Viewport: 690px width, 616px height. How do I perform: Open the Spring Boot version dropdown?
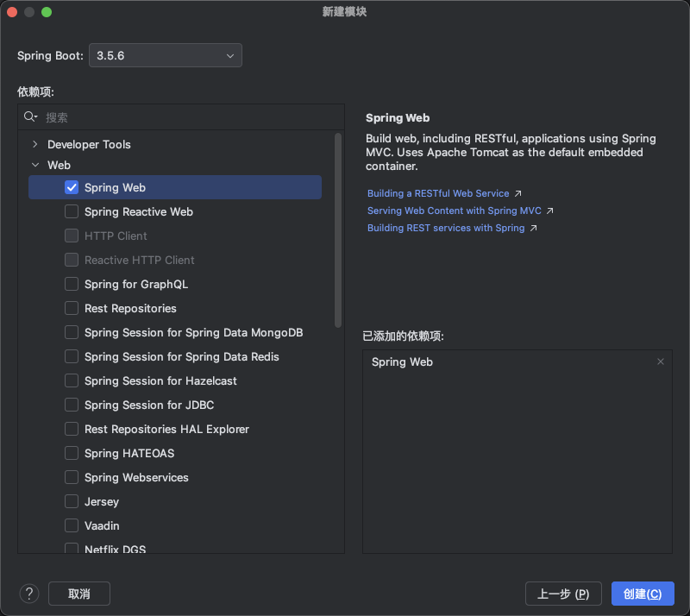tap(166, 55)
